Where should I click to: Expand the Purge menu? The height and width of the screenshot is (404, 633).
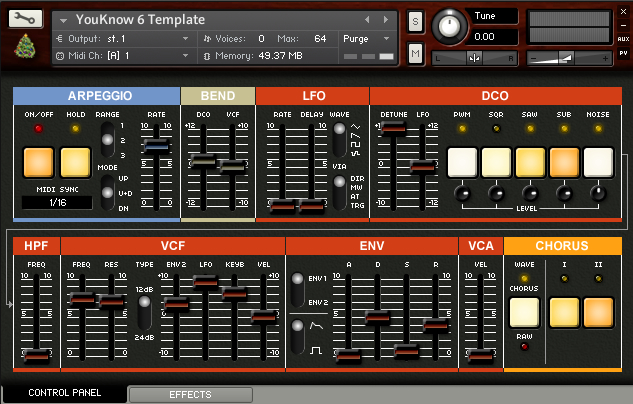pyautogui.click(x=368, y=38)
